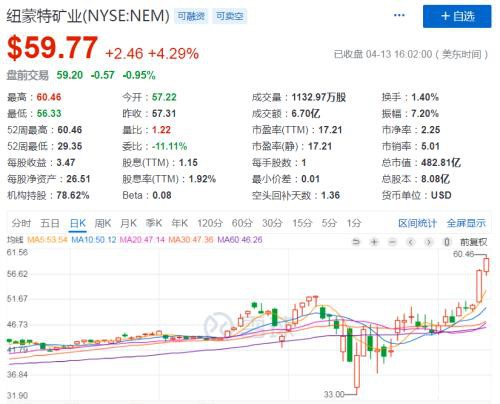This screenshot has height=404, width=500.
Task: Click the 委比 value -11.11%
Action: tap(169, 146)
